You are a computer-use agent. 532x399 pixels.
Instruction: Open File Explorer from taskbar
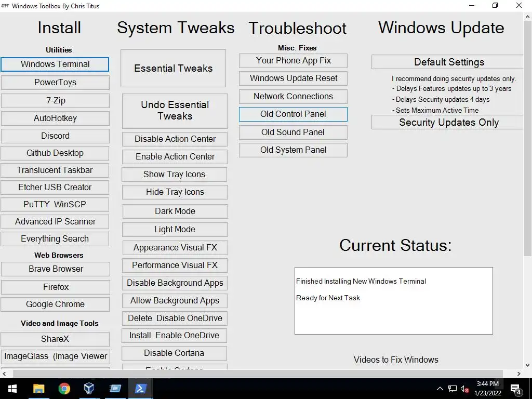(38, 389)
